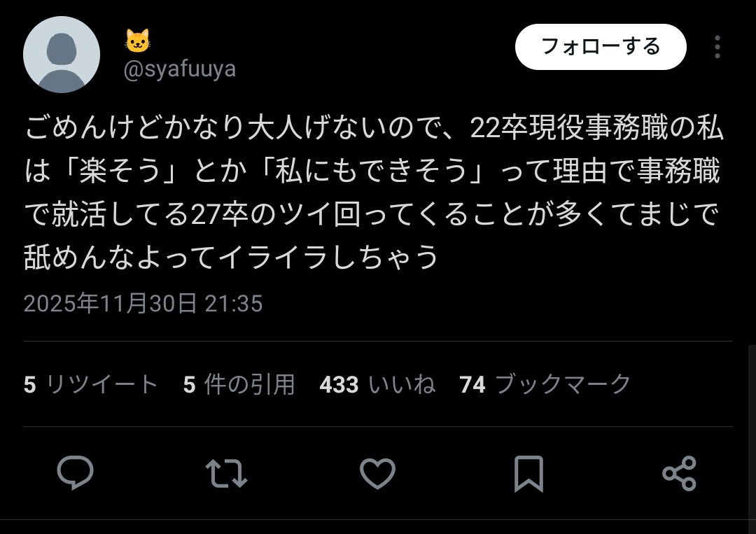Open the default gray profile avatar
Viewport: 756px width, 534px height.
62,55
